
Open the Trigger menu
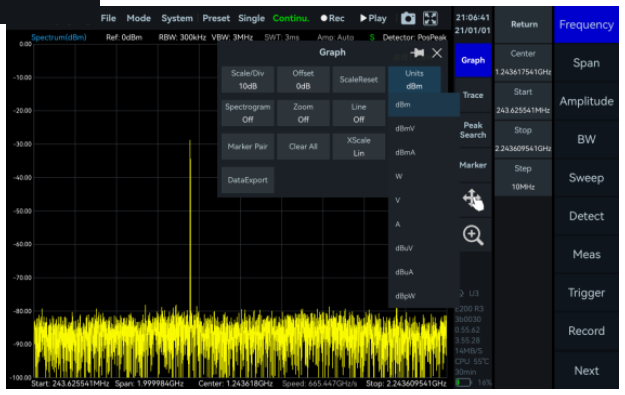click(586, 293)
